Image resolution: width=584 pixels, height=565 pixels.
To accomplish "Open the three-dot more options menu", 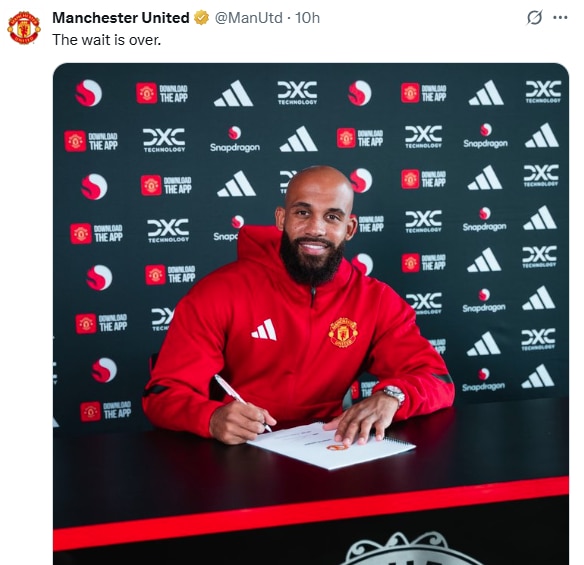I will (561, 18).
